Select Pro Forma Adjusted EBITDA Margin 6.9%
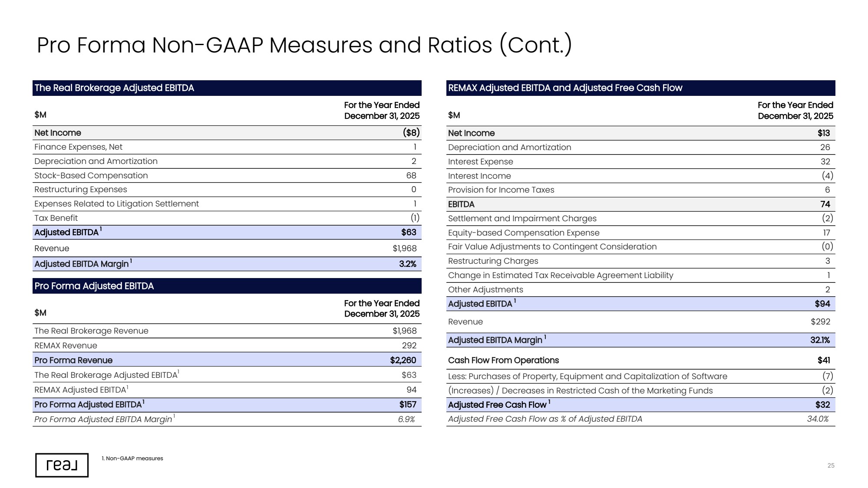The height and width of the screenshot is (488, 868). pyautogui.click(x=406, y=419)
